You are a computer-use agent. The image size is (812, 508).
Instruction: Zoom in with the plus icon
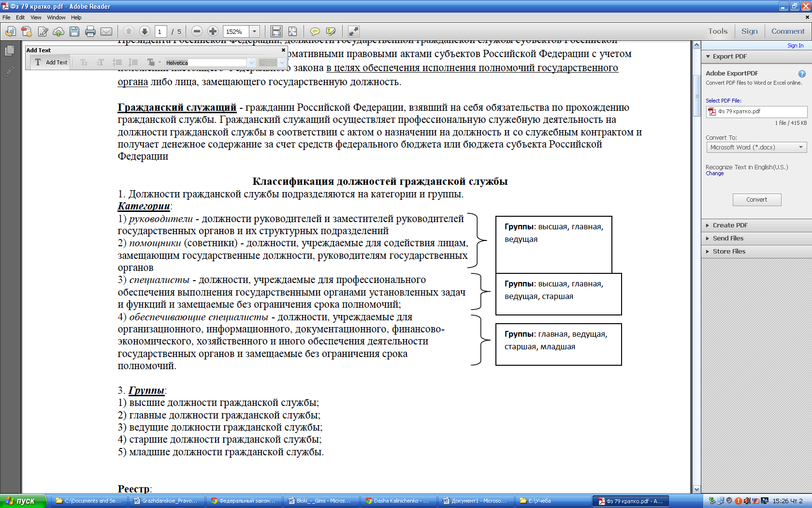click(x=213, y=31)
